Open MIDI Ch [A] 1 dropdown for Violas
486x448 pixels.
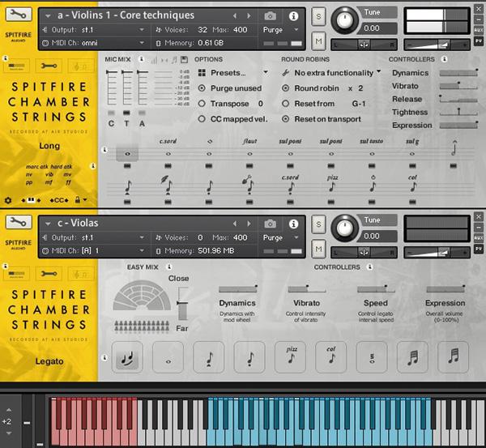click(93, 250)
